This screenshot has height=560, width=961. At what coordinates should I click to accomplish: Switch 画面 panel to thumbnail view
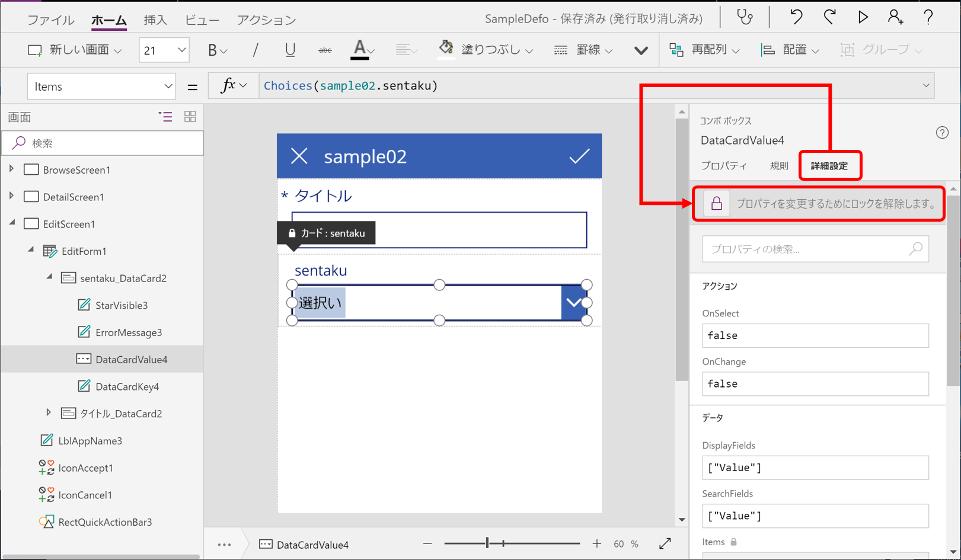coord(190,117)
